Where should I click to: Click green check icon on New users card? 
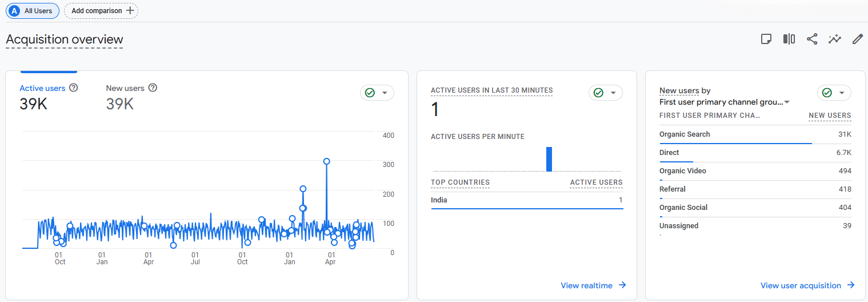[x=827, y=93]
